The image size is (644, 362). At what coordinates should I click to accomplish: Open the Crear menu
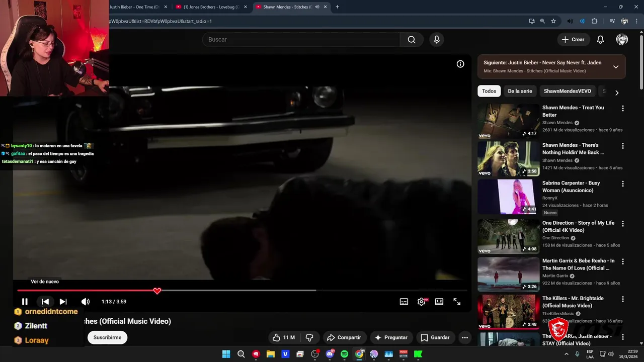click(573, 40)
